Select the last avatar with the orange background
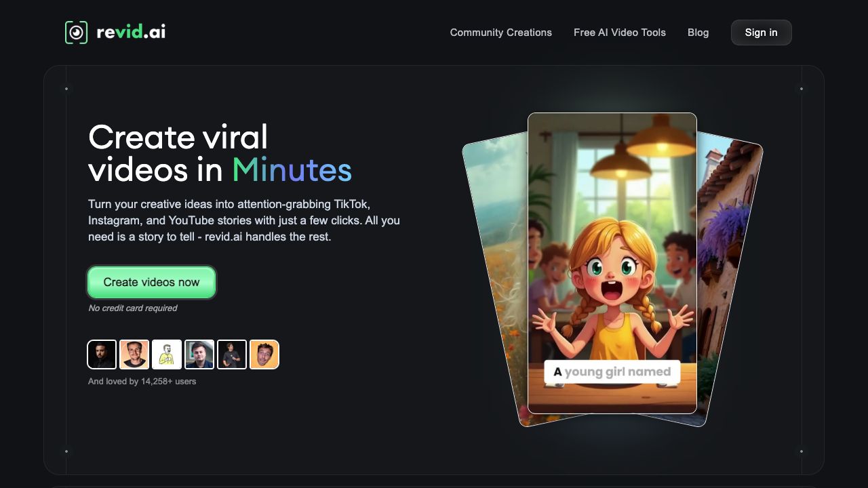 pyautogui.click(x=264, y=354)
